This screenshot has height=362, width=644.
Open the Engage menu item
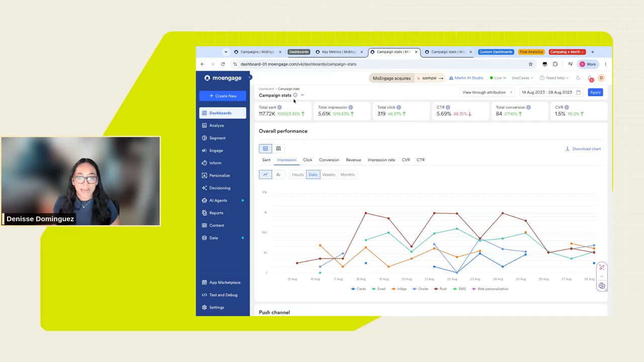(x=216, y=150)
